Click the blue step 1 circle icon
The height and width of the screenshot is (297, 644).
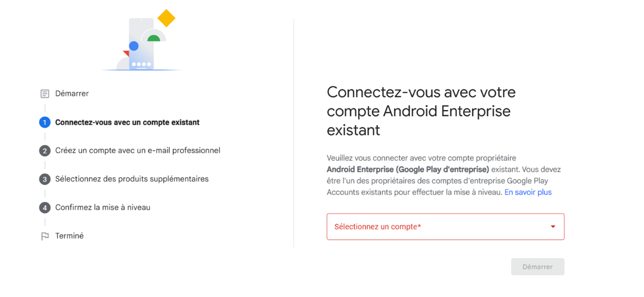click(44, 122)
